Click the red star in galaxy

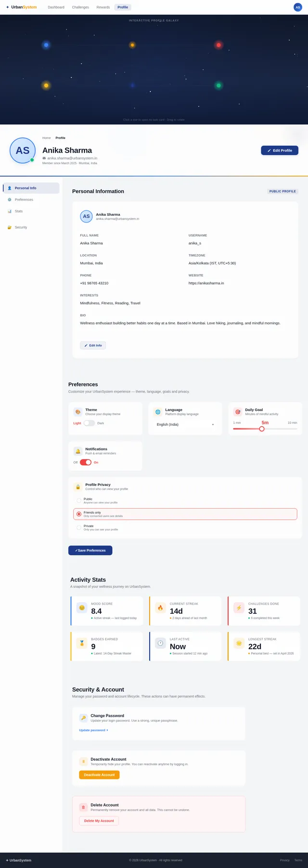218,45
